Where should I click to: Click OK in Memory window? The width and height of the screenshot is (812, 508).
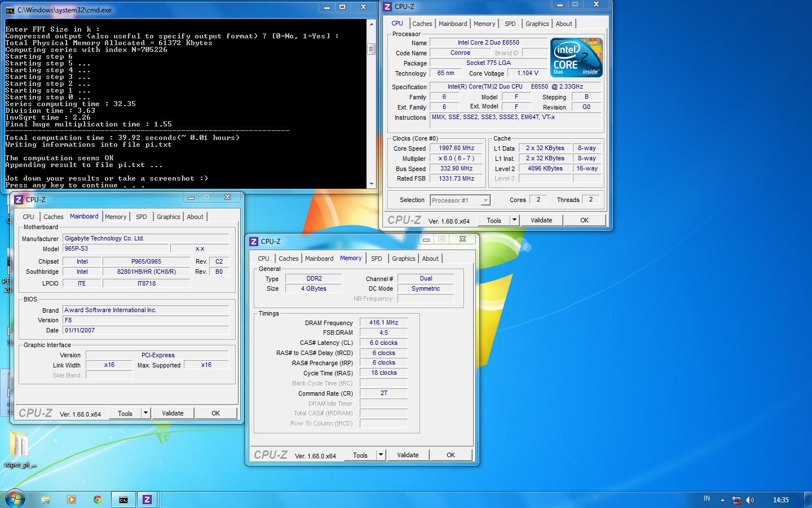point(451,455)
